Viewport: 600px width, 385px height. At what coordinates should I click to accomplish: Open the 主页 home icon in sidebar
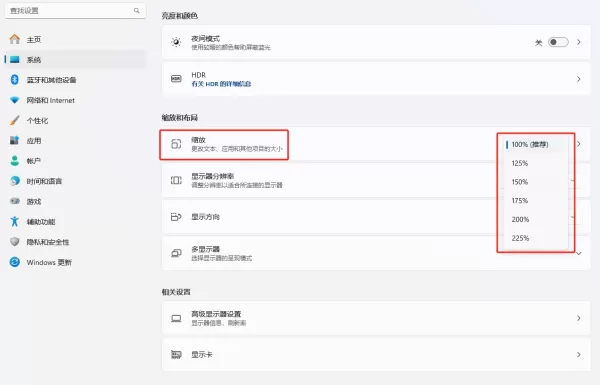(x=15, y=39)
